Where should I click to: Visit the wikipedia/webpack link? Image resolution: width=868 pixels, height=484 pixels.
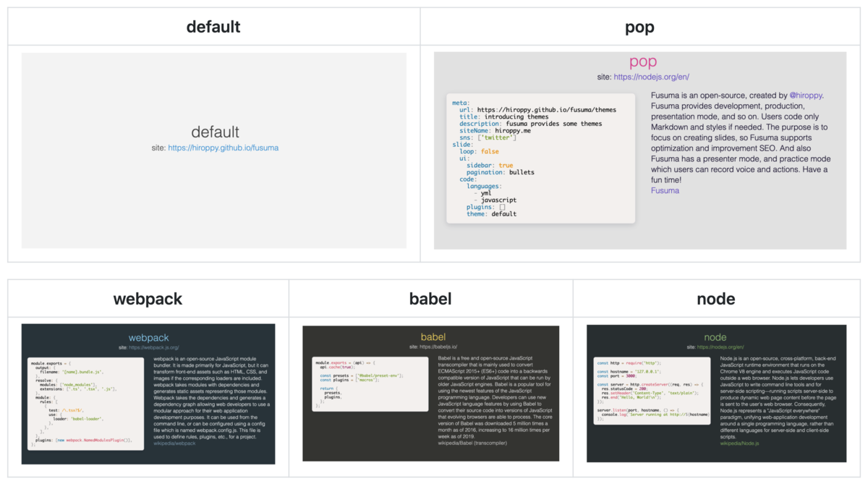pos(174,443)
